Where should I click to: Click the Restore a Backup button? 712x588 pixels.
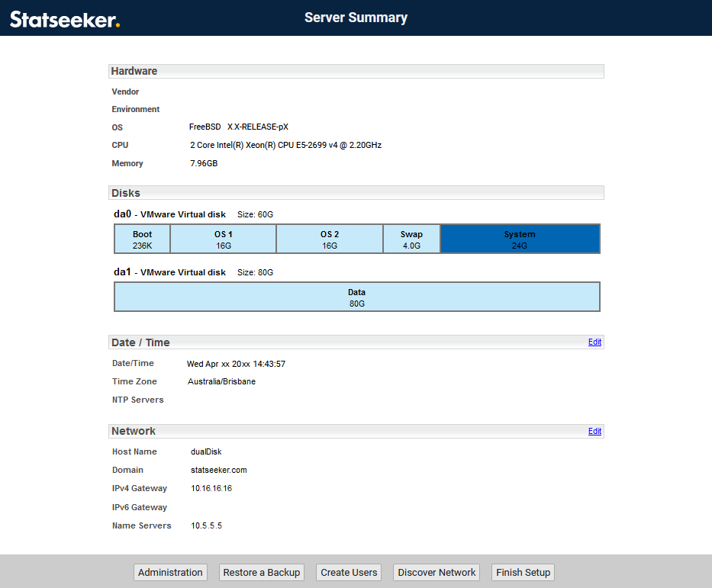261,573
